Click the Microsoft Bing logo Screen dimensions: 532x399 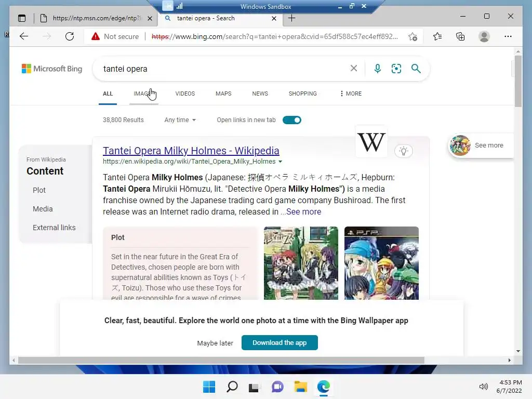tap(52, 69)
